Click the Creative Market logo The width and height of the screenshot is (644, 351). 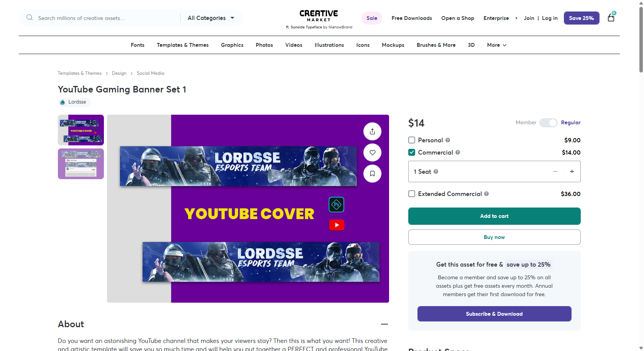(319, 15)
